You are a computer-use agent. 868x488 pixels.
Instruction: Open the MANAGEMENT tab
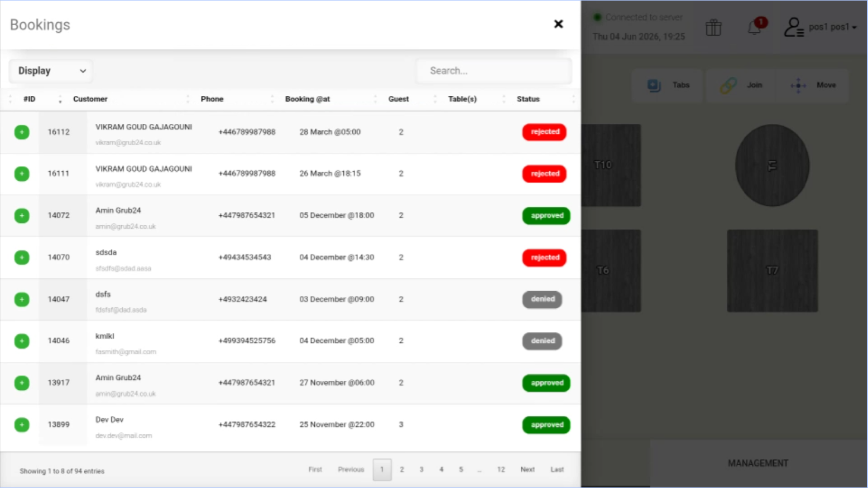758,463
